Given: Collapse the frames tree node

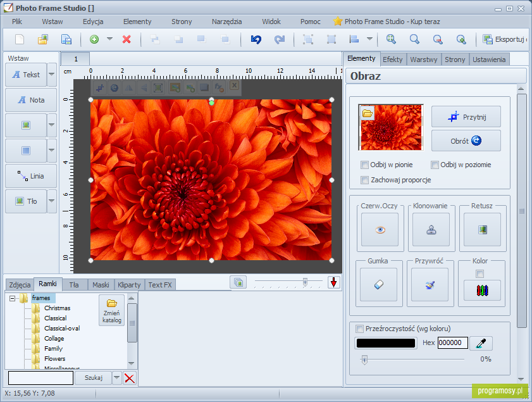Looking at the screenshot, I should [12, 298].
